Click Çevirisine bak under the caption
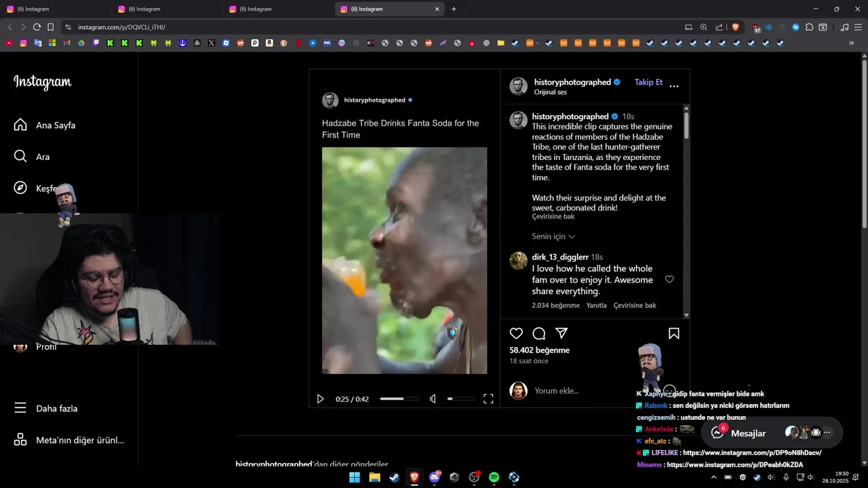 click(x=553, y=216)
